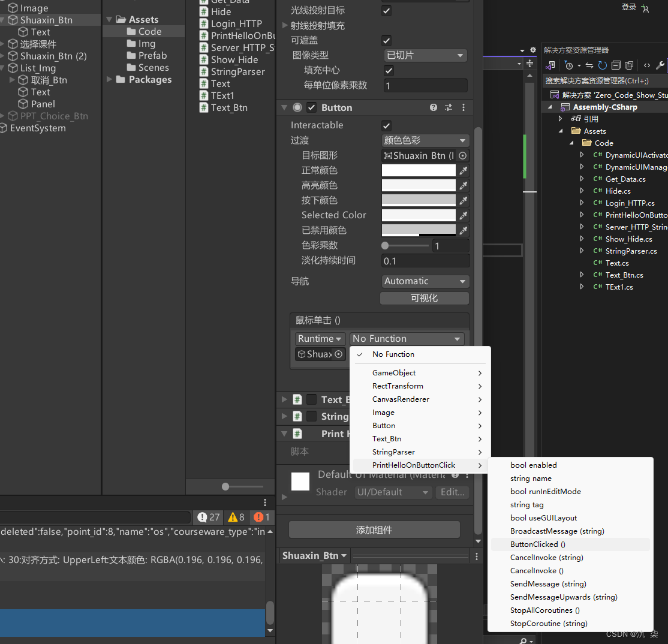Image resolution: width=668 pixels, height=644 pixels.
Task: Select SendMessage (string) entry
Action: coord(570,584)
